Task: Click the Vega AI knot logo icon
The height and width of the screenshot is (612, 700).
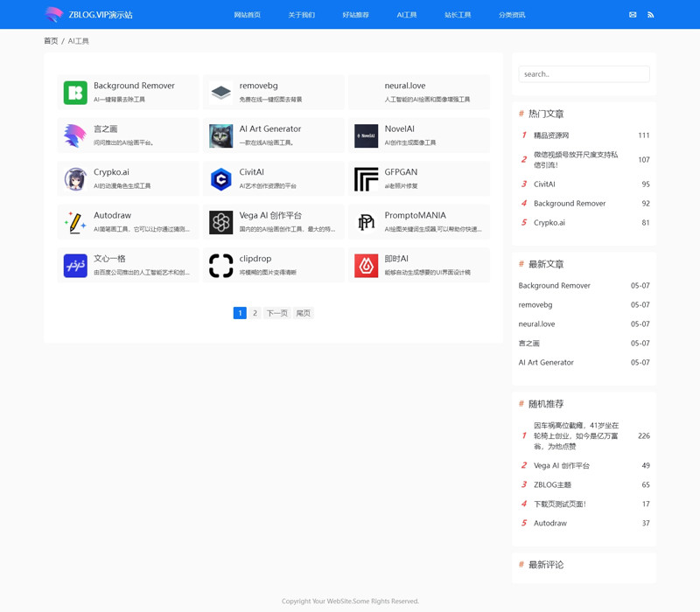Action: (221, 223)
